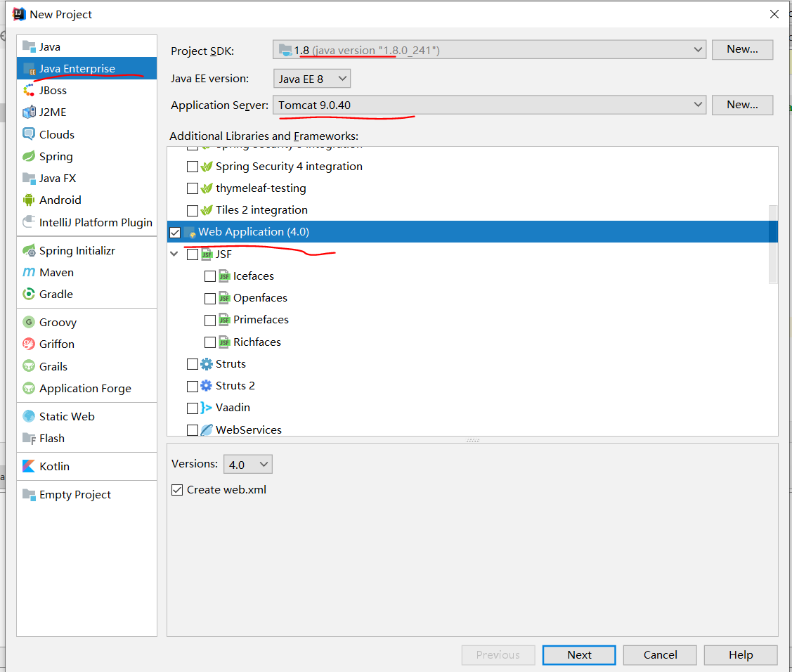Uncheck Web Application (4.0) checkbox
This screenshot has width=792, height=672.
(175, 233)
